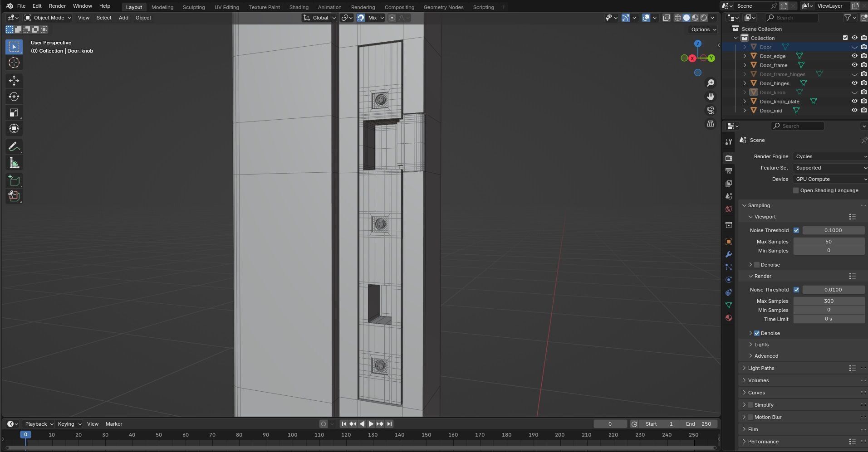
Task: Click the Render Max Samples field 300
Action: coord(829,301)
